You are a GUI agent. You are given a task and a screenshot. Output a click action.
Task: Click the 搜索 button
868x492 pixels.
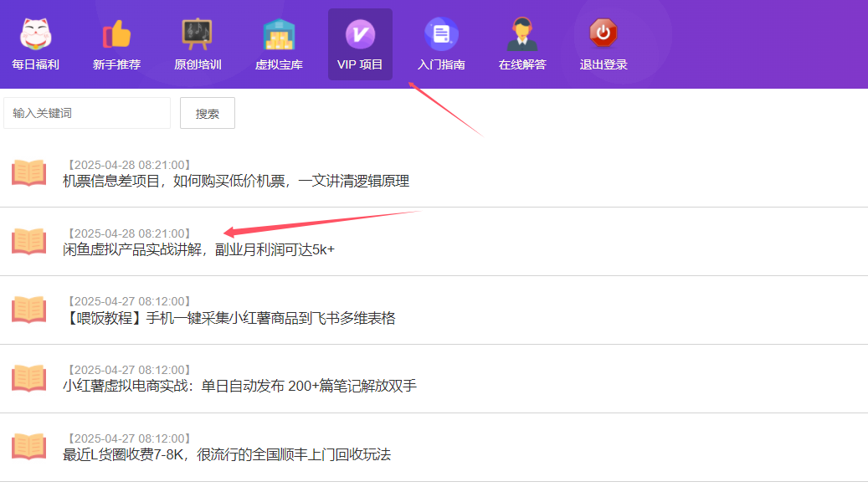[208, 113]
